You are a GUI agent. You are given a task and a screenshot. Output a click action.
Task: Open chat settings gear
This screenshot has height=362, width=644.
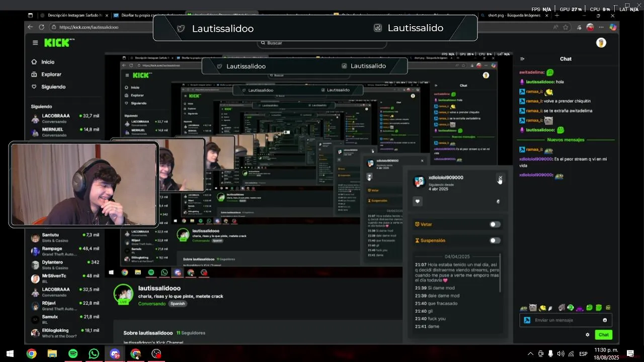587,334
